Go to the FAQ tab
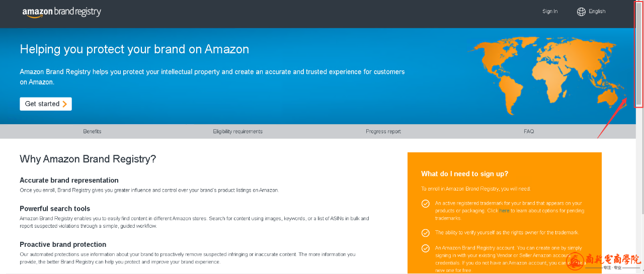 (x=529, y=131)
